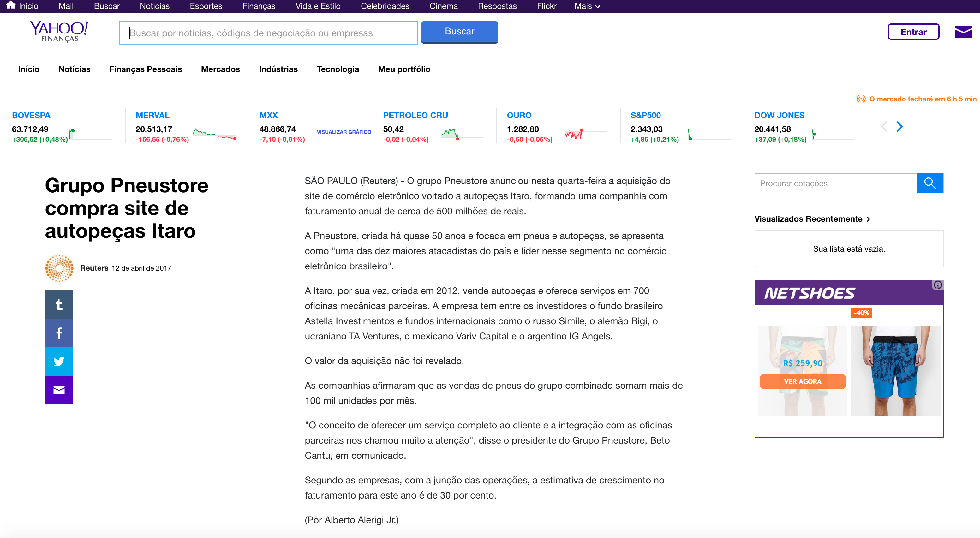Viewport: 980px width, 538px height.
Task: Focus the Procurar cotações input field
Action: point(835,183)
